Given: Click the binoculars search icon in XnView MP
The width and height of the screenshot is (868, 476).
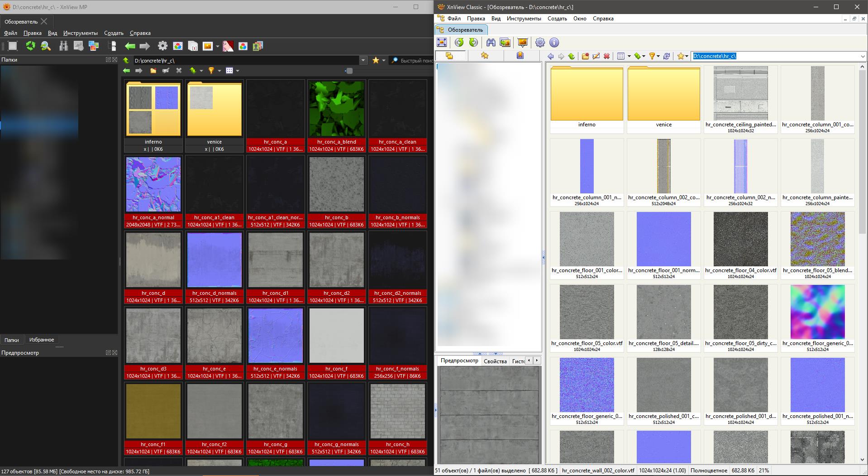Looking at the screenshot, I should (x=63, y=46).
